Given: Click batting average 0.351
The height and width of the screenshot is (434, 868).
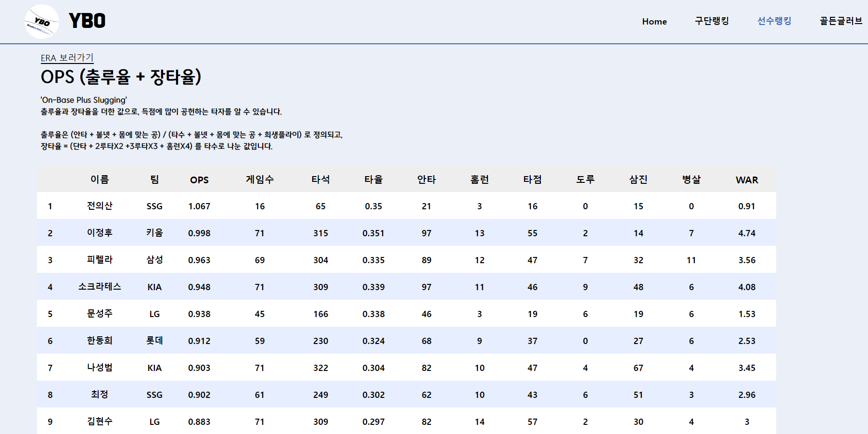Looking at the screenshot, I should (x=373, y=233).
